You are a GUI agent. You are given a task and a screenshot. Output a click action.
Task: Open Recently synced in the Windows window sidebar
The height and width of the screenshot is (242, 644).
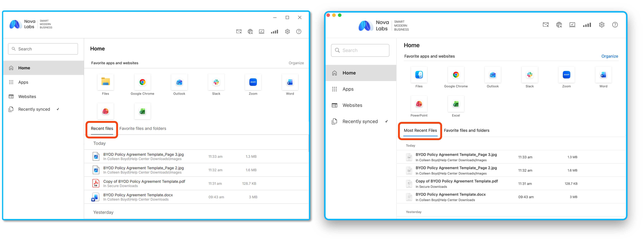pyautogui.click(x=44, y=109)
